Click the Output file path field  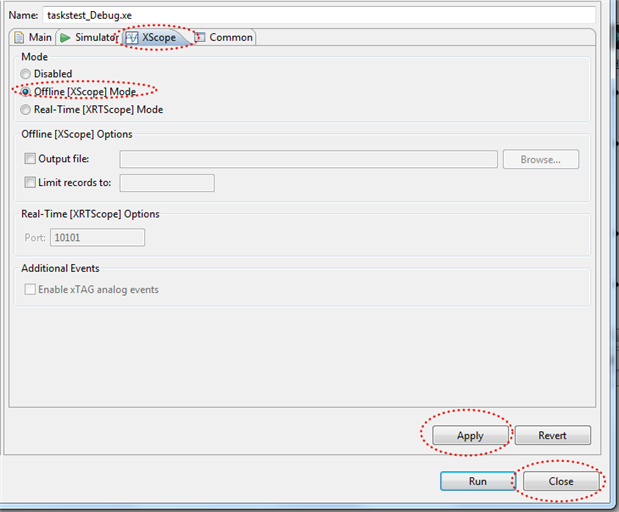pyautogui.click(x=308, y=159)
